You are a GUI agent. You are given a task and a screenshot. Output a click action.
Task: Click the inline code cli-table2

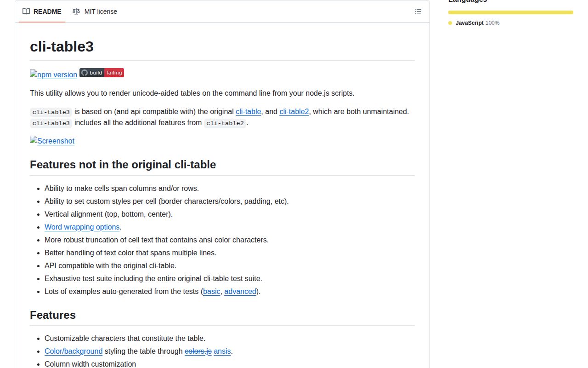tap(225, 123)
